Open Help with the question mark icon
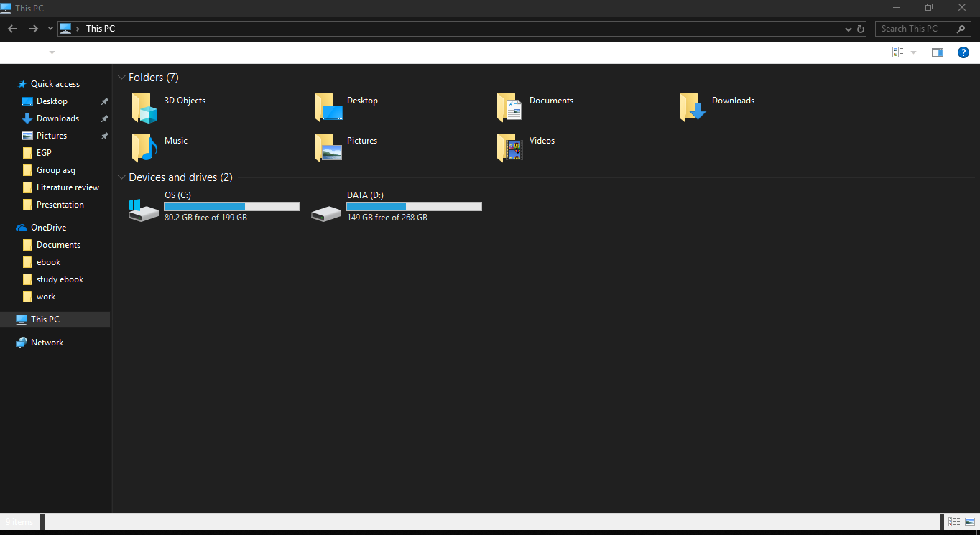The image size is (980, 535). coord(963,52)
